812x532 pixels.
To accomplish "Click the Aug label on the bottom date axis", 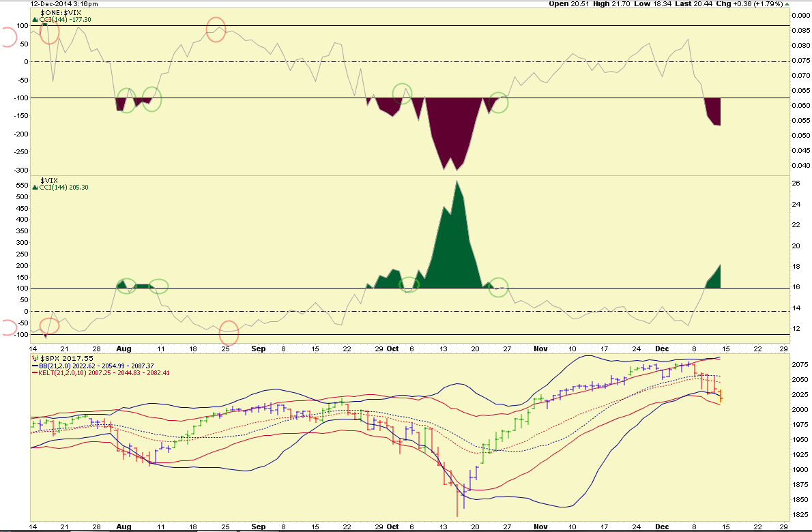I will point(124,527).
